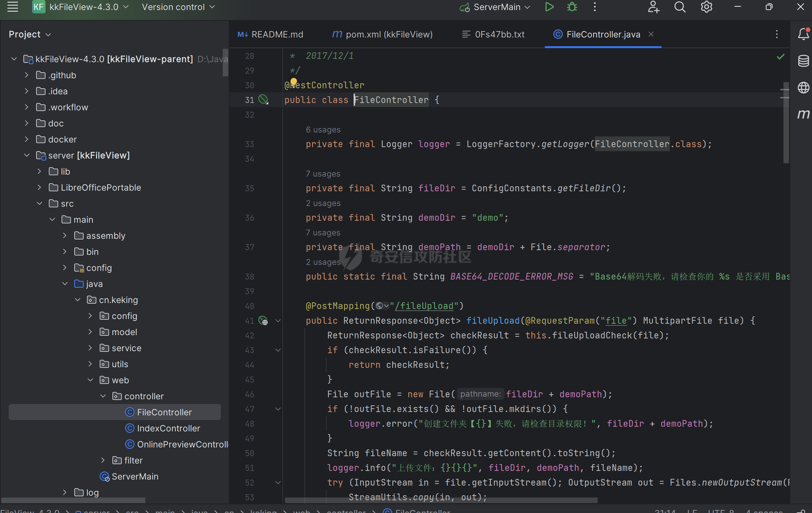Expand the .github folder
This screenshot has height=513, width=812.
point(27,75)
